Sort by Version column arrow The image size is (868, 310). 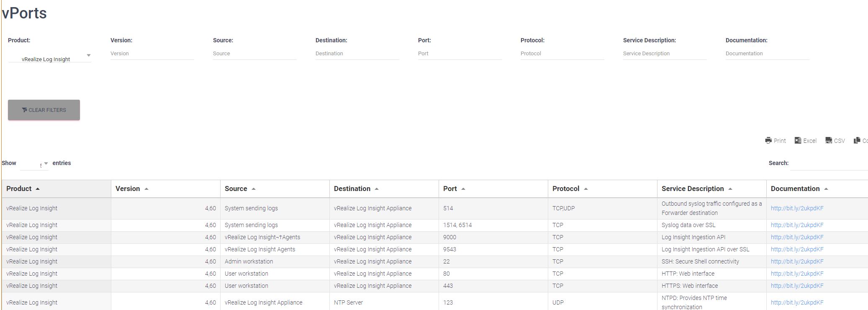click(146, 189)
